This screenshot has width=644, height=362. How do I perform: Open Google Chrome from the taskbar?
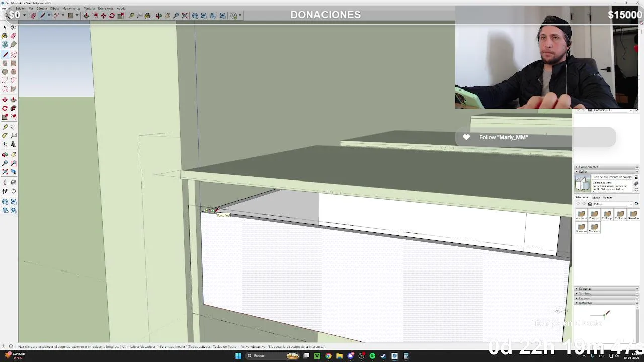point(328,356)
